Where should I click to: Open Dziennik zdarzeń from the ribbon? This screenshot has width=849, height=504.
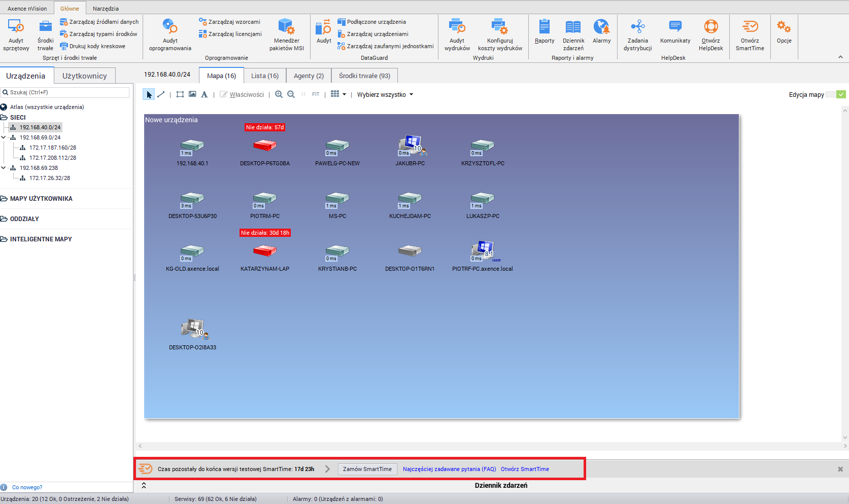point(573,34)
